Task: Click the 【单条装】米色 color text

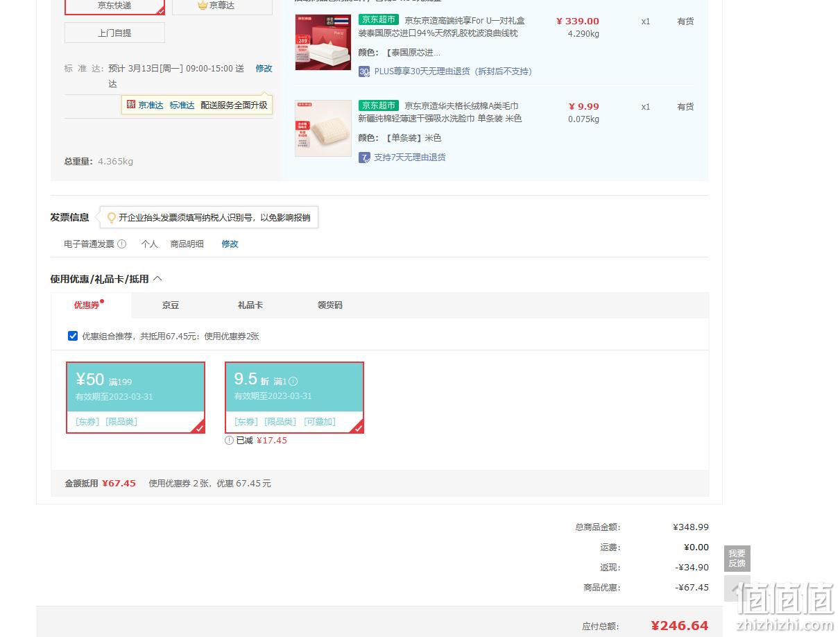Action: pyautogui.click(x=412, y=138)
